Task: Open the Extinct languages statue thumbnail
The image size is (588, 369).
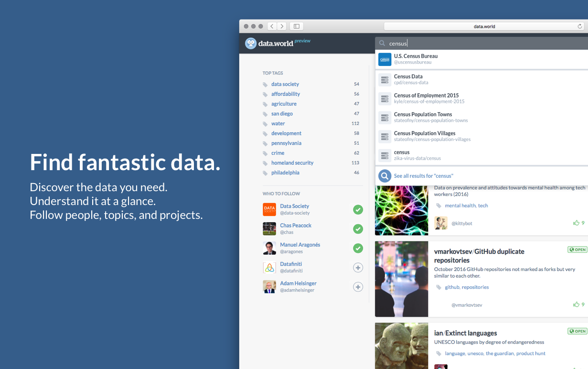Action: 401,346
